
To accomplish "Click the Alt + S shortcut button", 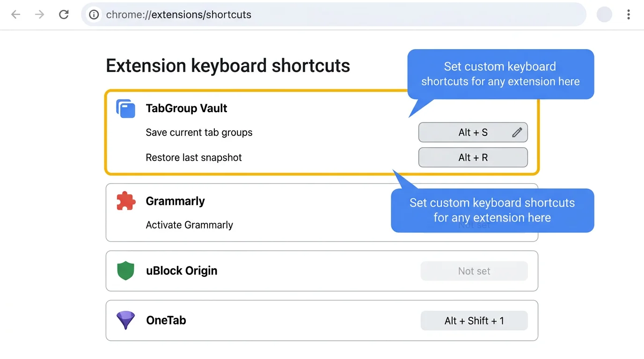I will (x=468, y=132).
